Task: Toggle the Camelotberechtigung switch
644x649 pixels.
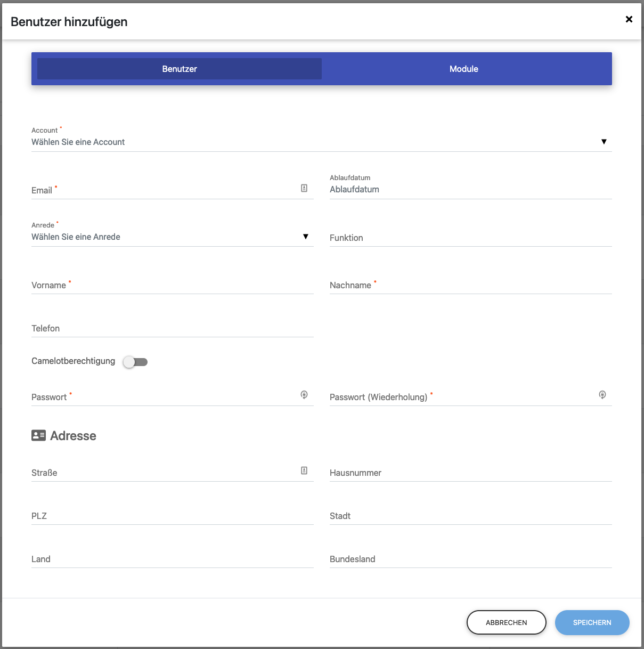Action: click(135, 362)
